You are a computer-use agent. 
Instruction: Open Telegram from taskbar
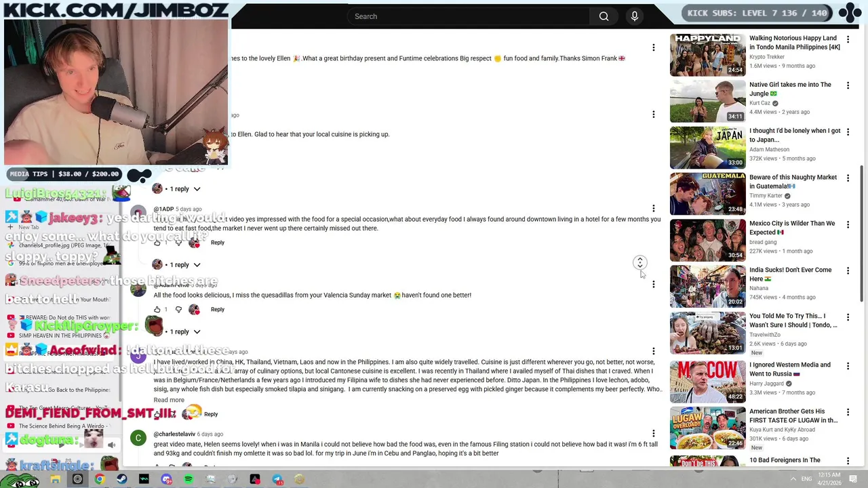(x=277, y=480)
